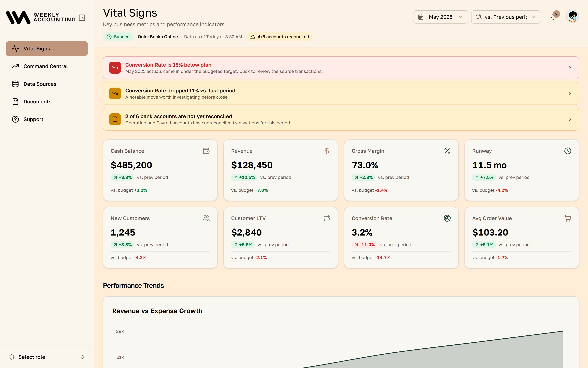Open Support in sidebar

click(47, 119)
